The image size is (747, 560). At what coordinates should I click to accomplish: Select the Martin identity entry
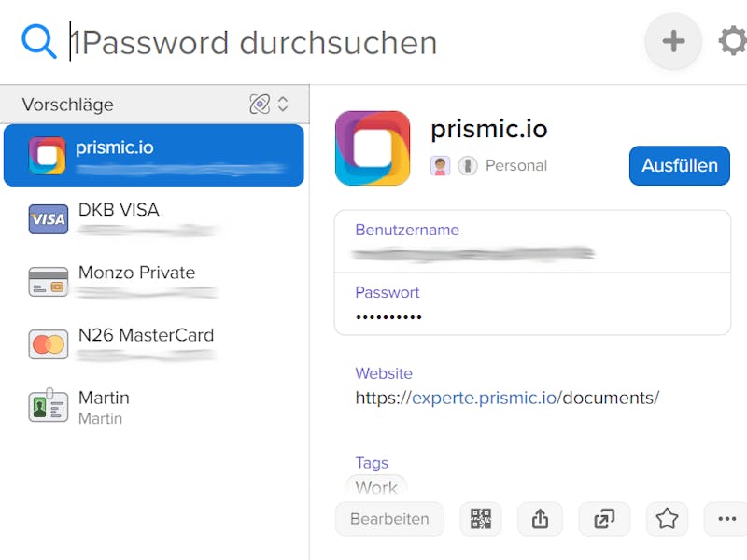[x=153, y=407]
